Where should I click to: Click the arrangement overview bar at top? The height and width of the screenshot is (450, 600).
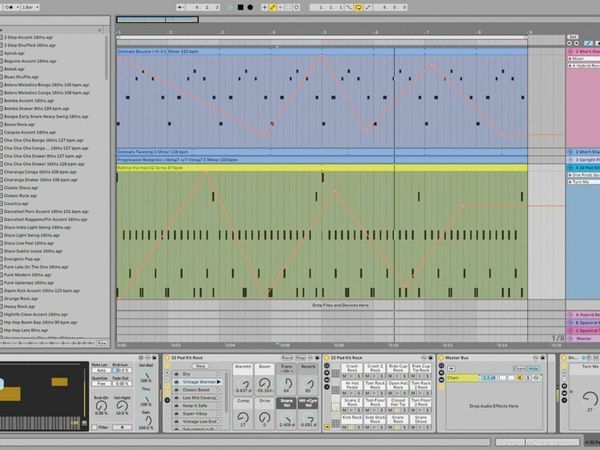point(157,19)
